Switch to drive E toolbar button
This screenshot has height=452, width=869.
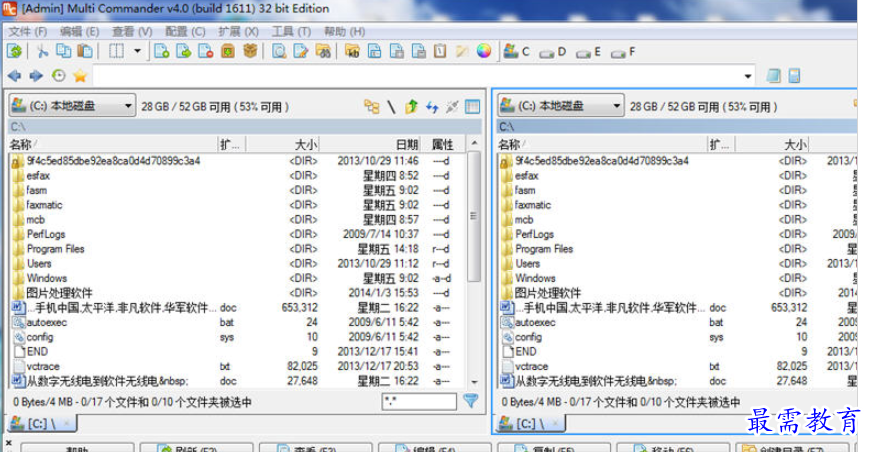589,52
